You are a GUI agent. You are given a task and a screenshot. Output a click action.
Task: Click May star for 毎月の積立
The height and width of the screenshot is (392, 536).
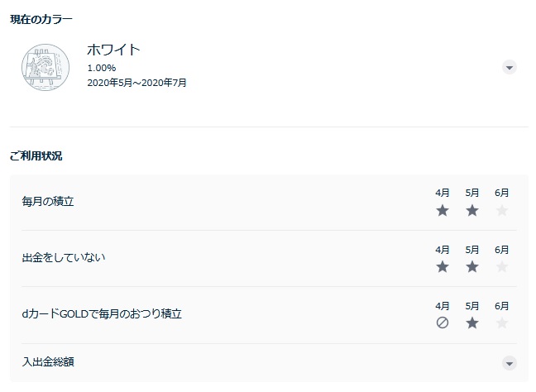click(472, 211)
